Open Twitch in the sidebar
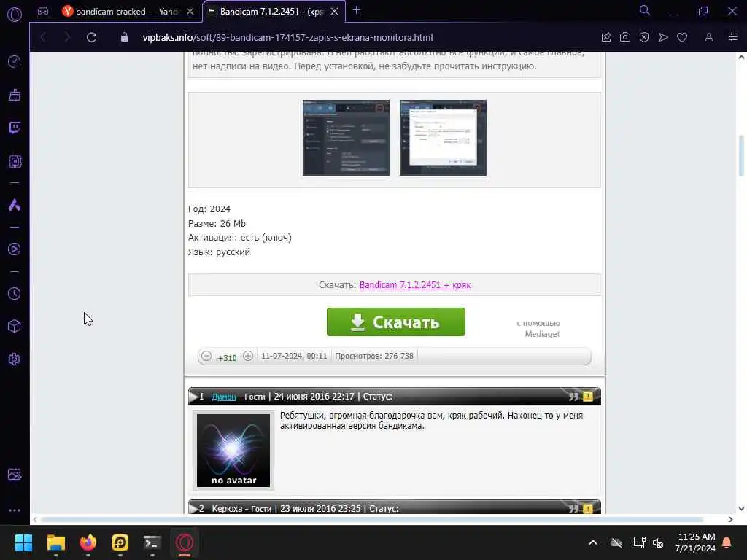The height and width of the screenshot is (560, 747). pos(15,128)
